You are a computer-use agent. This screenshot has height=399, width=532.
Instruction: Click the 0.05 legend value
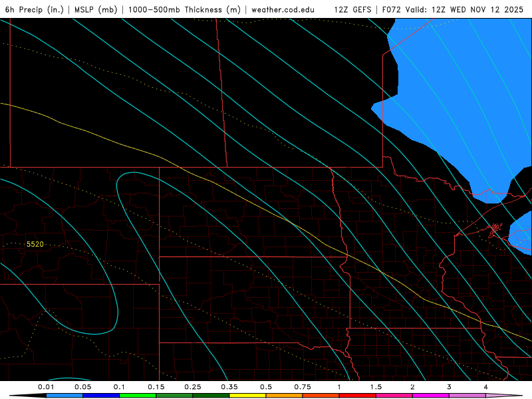click(82, 387)
